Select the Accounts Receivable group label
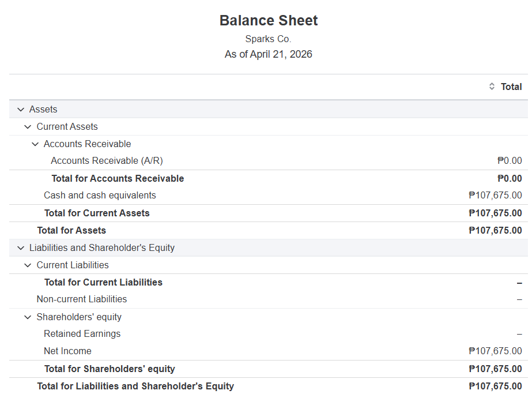Viewport: 532px width, 394px height. [87, 144]
